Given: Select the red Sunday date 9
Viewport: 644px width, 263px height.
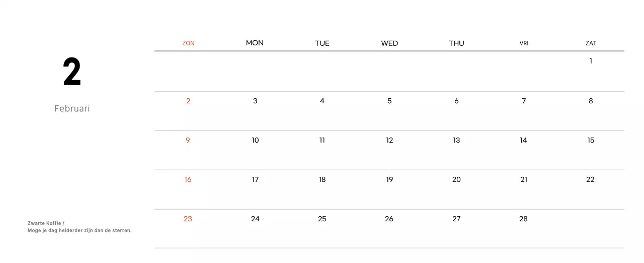Looking at the screenshot, I should 188,140.
